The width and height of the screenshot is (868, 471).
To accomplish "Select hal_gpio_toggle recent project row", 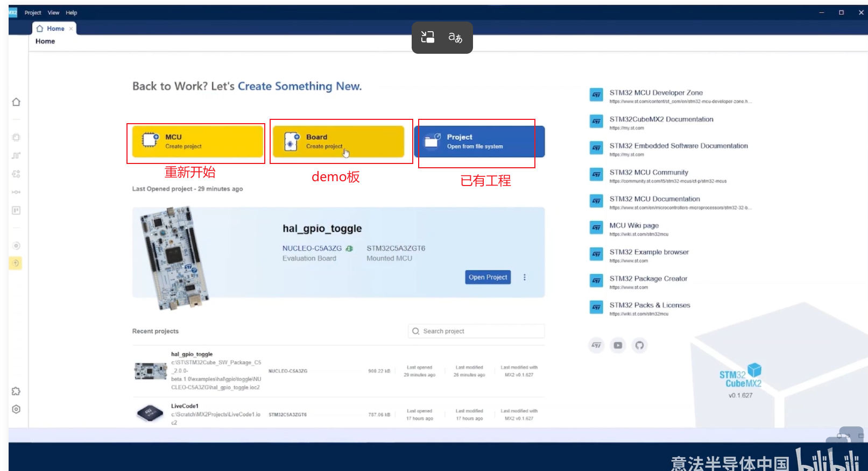I will [338, 371].
